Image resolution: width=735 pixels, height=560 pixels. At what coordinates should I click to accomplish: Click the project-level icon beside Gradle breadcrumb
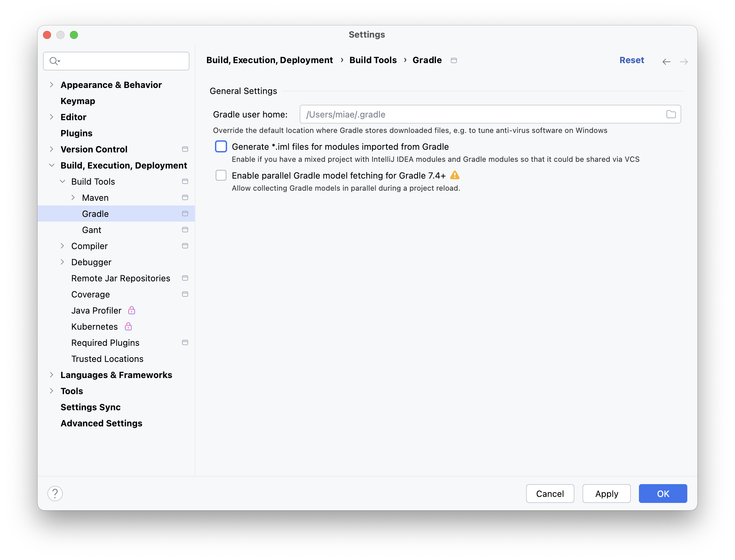(453, 60)
